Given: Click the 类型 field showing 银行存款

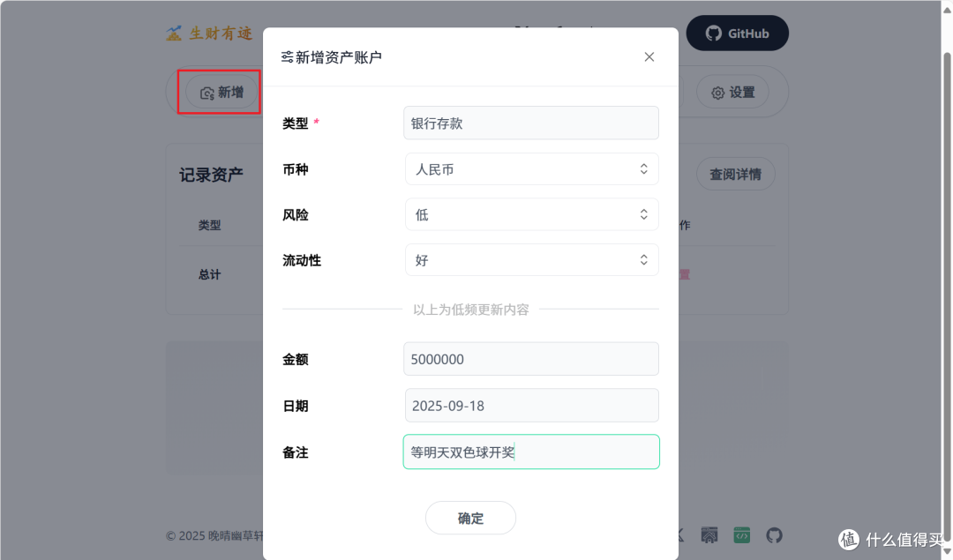Looking at the screenshot, I should coord(531,123).
